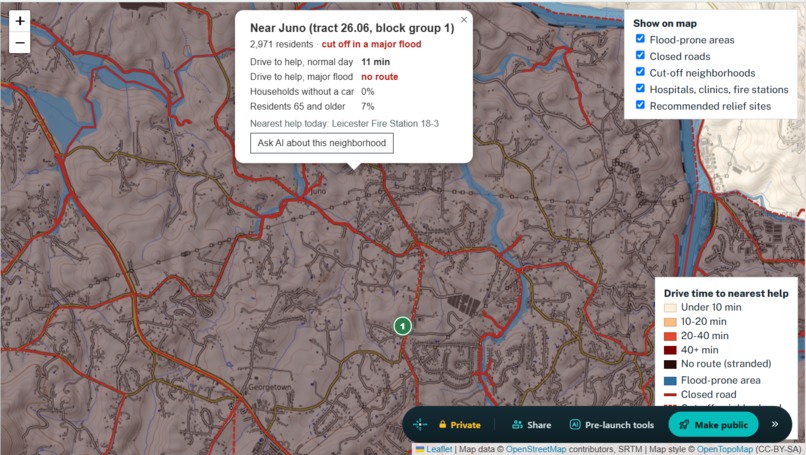Open Pre-launch tools
Image resolution: width=806 pixels, height=455 pixels.
(x=612, y=425)
